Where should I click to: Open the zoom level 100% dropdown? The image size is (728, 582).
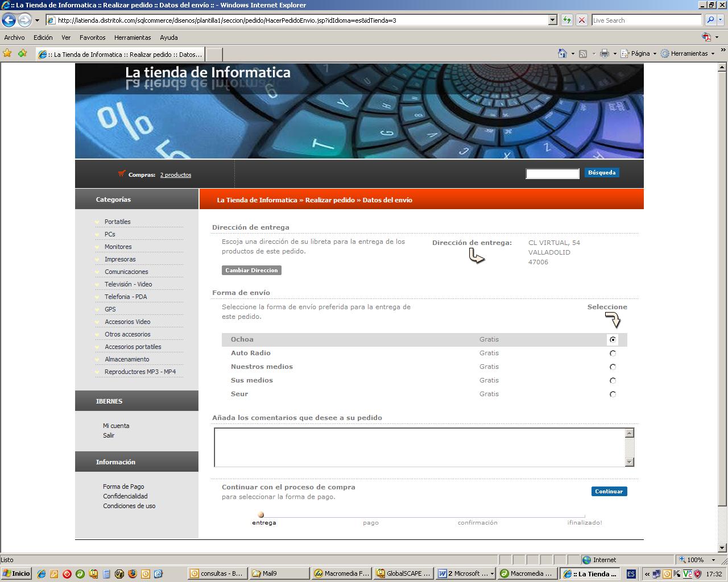pyautogui.click(x=713, y=560)
